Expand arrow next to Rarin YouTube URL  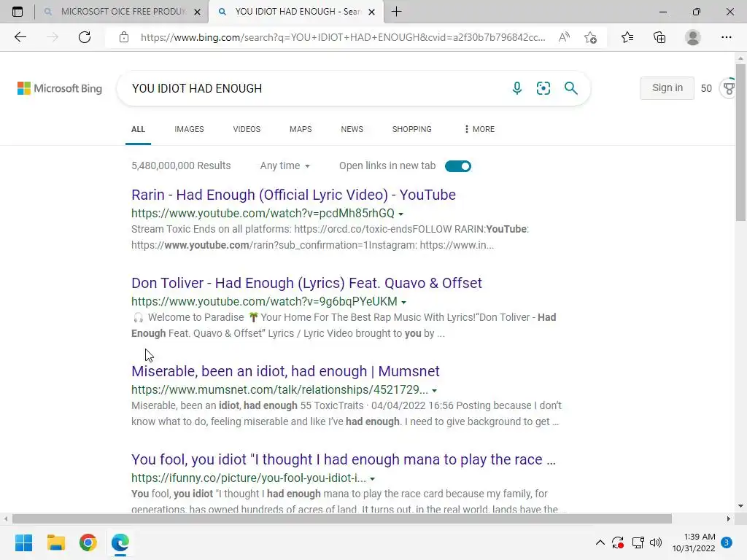click(400, 214)
